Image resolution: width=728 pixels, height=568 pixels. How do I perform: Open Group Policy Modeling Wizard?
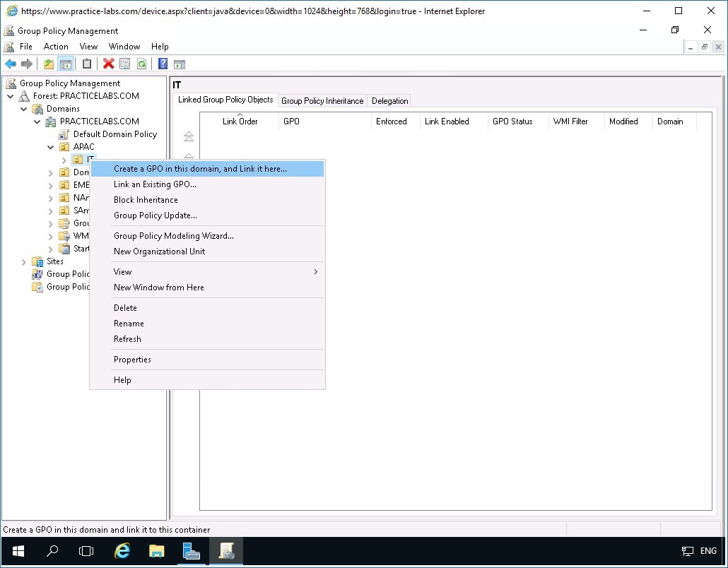207,236
